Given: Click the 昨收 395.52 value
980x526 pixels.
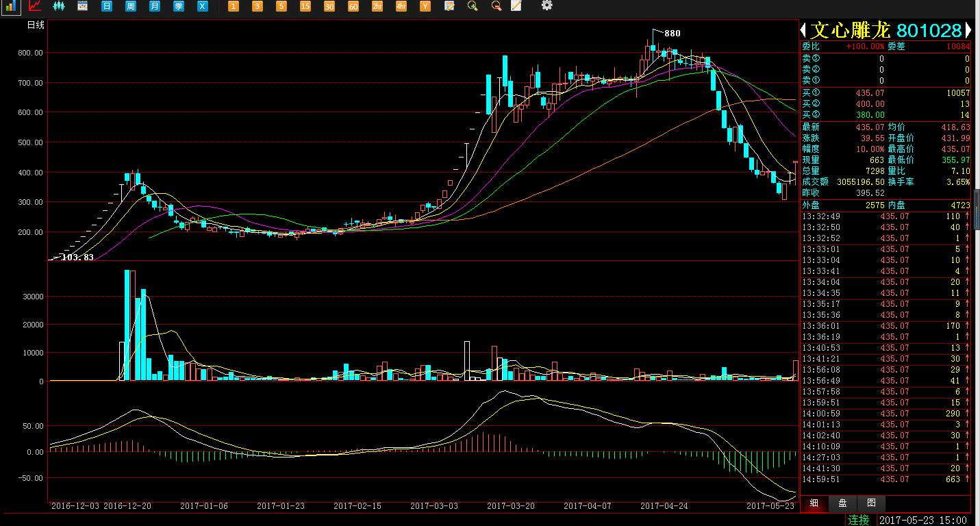Looking at the screenshot, I should (x=870, y=192).
